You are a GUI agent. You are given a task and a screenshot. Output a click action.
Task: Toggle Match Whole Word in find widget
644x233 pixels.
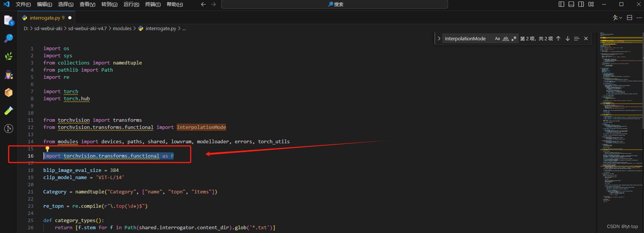506,38
